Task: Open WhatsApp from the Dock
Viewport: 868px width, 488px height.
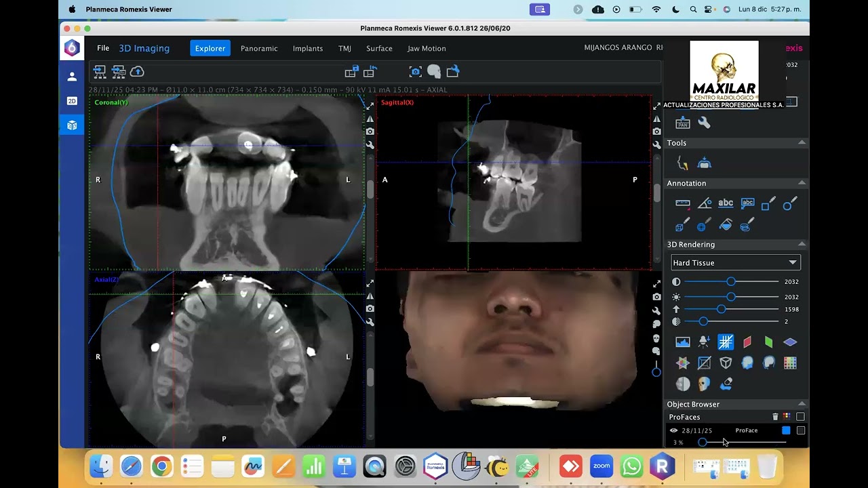Action: [632, 466]
